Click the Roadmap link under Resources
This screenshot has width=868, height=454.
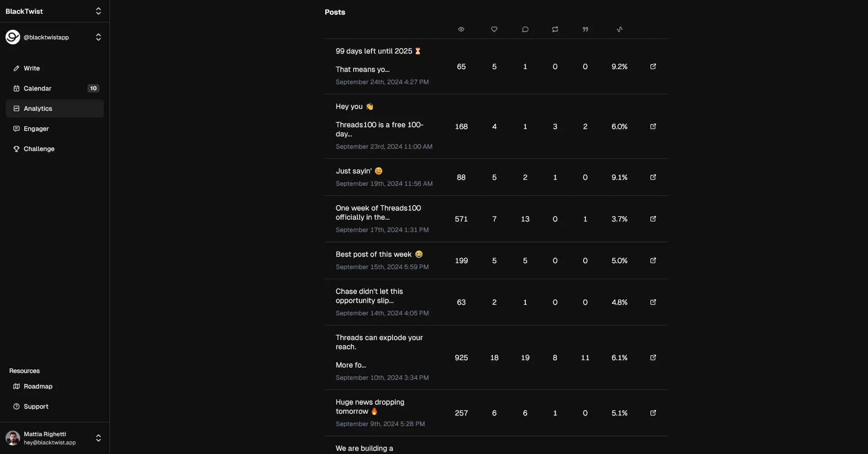coord(38,386)
